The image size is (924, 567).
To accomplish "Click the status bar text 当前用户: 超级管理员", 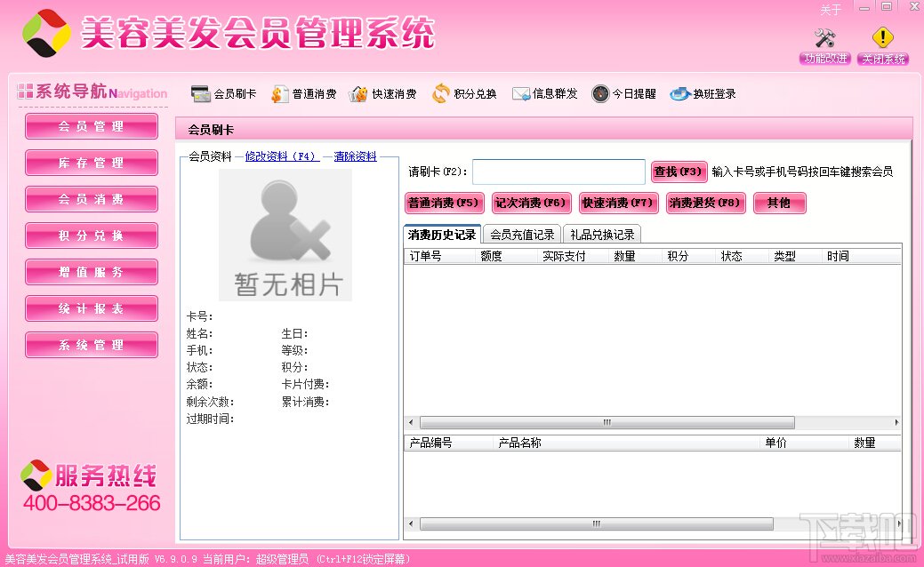I will pyautogui.click(x=255, y=559).
